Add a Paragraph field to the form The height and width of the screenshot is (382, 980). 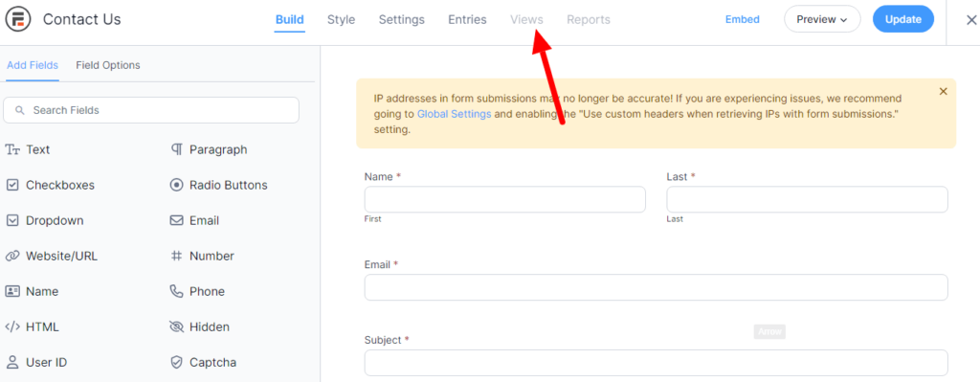tap(209, 150)
